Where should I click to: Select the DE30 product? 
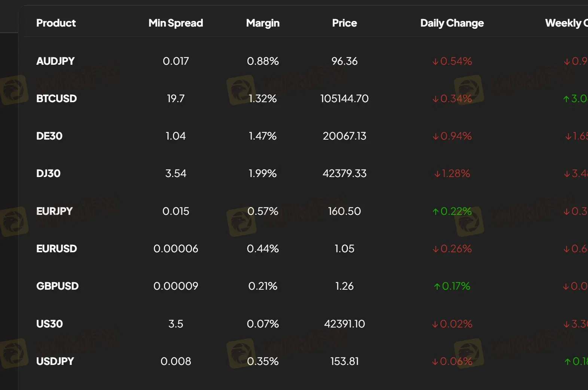[x=49, y=136]
